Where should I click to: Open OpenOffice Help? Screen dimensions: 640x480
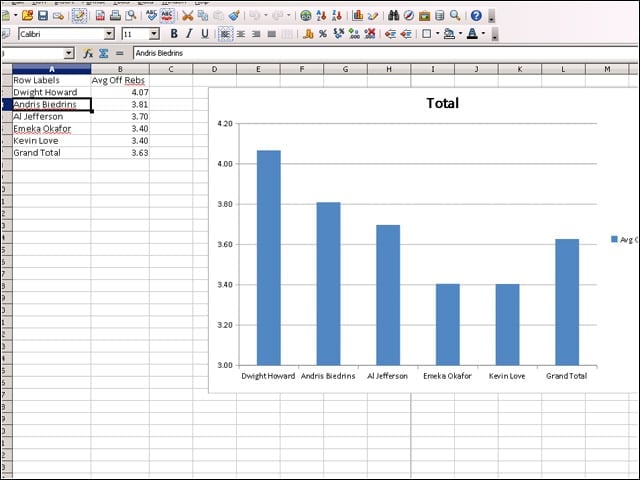point(476,16)
